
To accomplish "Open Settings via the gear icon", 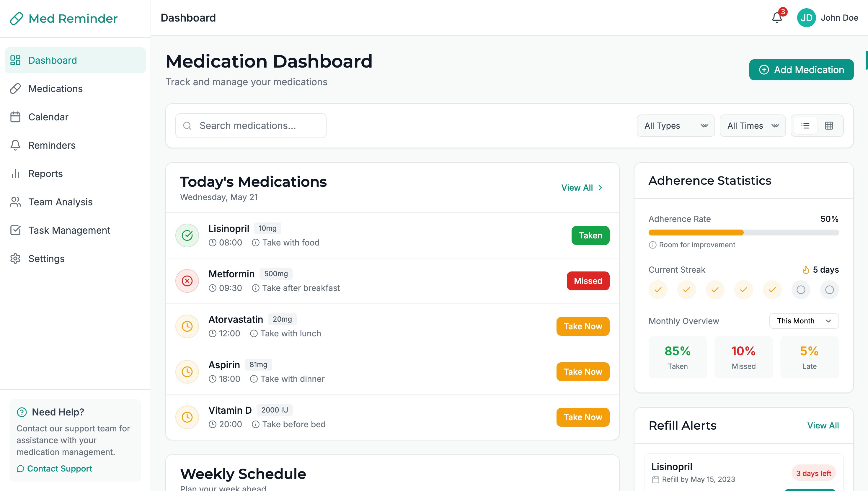I will (x=15, y=258).
